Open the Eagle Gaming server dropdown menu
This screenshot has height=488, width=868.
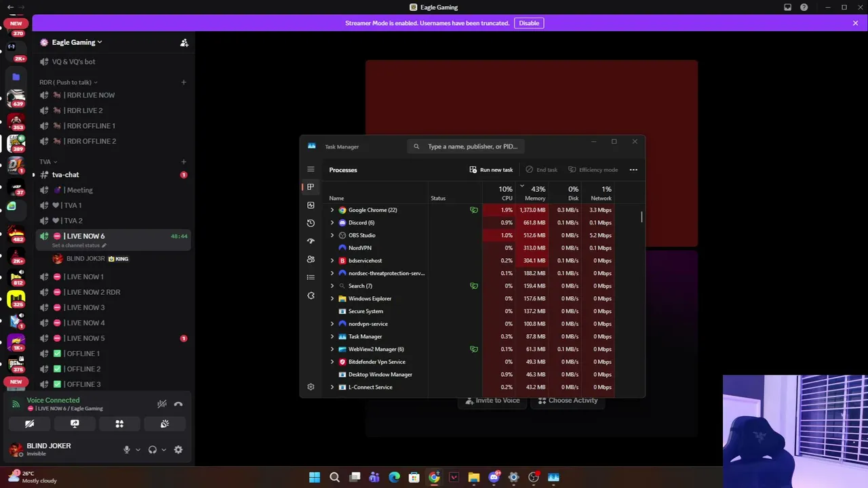pyautogui.click(x=77, y=42)
